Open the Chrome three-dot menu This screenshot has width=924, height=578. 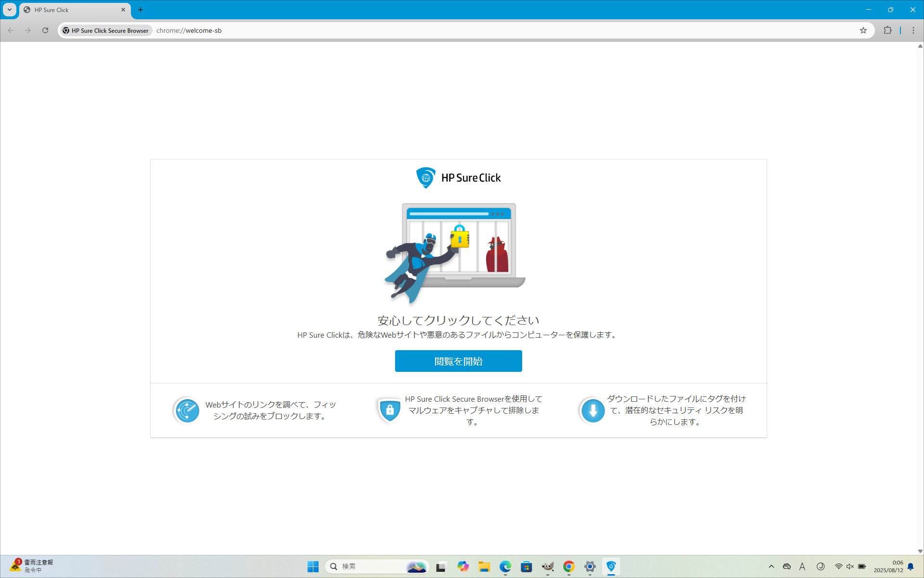[x=913, y=30]
